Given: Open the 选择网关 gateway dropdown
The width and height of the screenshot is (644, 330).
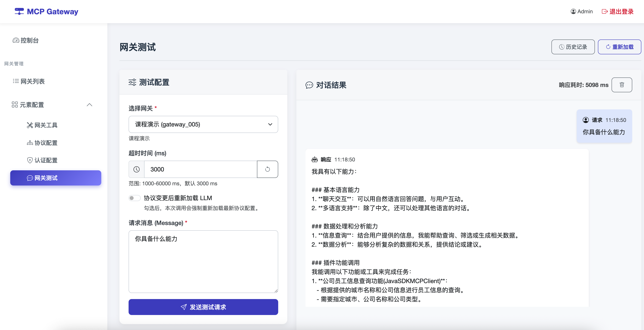Looking at the screenshot, I should coord(203,124).
